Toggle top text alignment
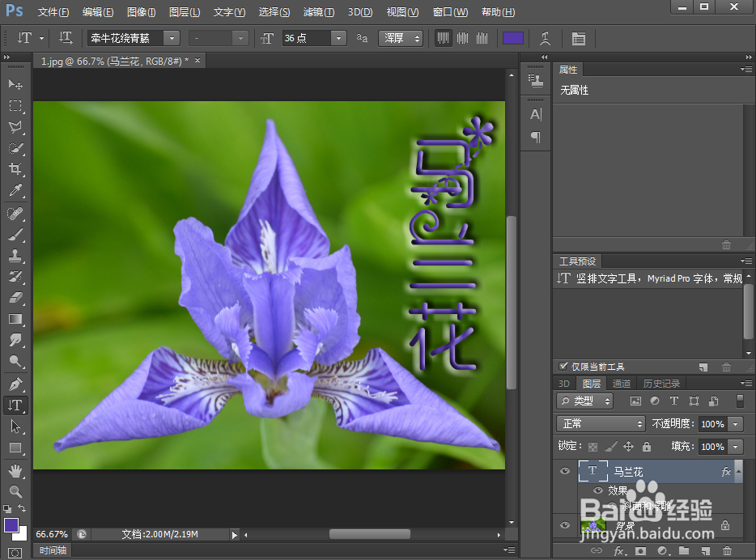Image resolution: width=756 pixels, height=560 pixels. point(443,38)
